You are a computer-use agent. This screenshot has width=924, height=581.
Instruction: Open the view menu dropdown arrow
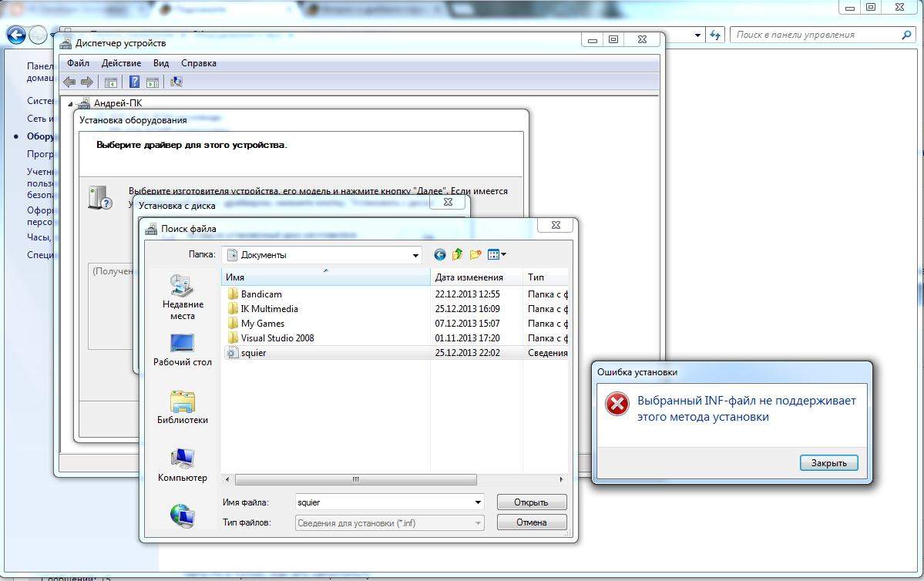504,254
